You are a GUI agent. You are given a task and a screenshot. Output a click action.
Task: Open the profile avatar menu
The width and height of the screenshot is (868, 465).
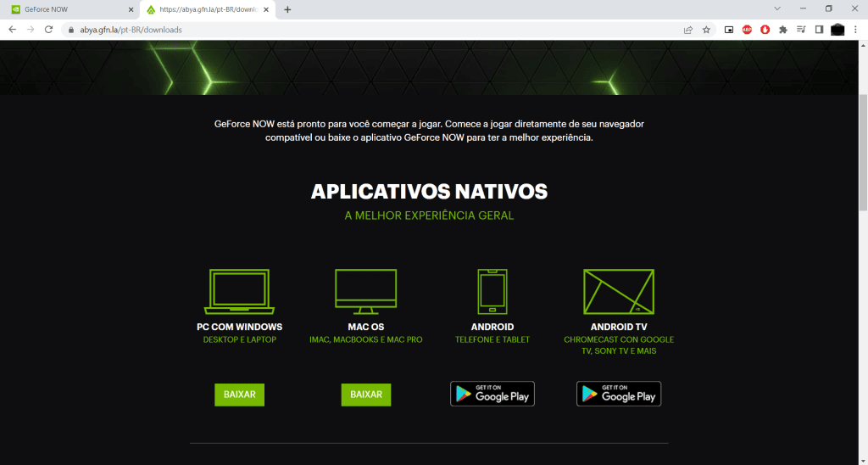(837, 30)
